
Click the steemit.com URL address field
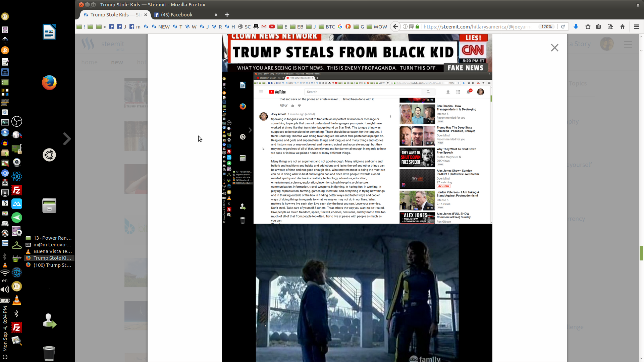tap(476, 26)
